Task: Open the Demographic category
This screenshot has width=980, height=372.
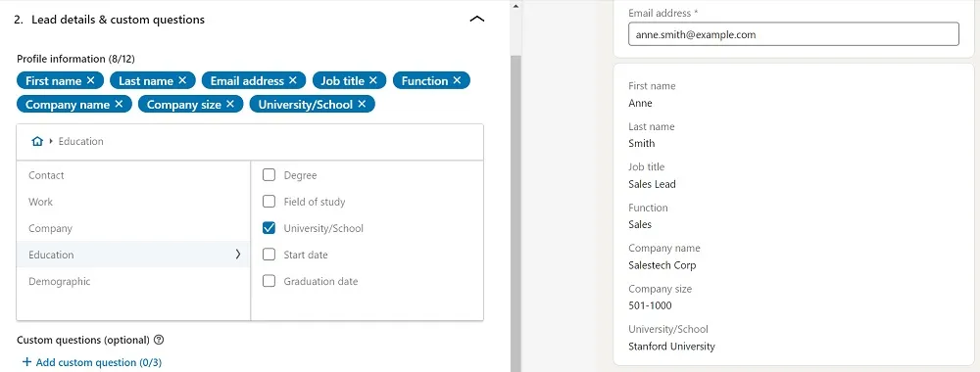Action: click(x=133, y=282)
